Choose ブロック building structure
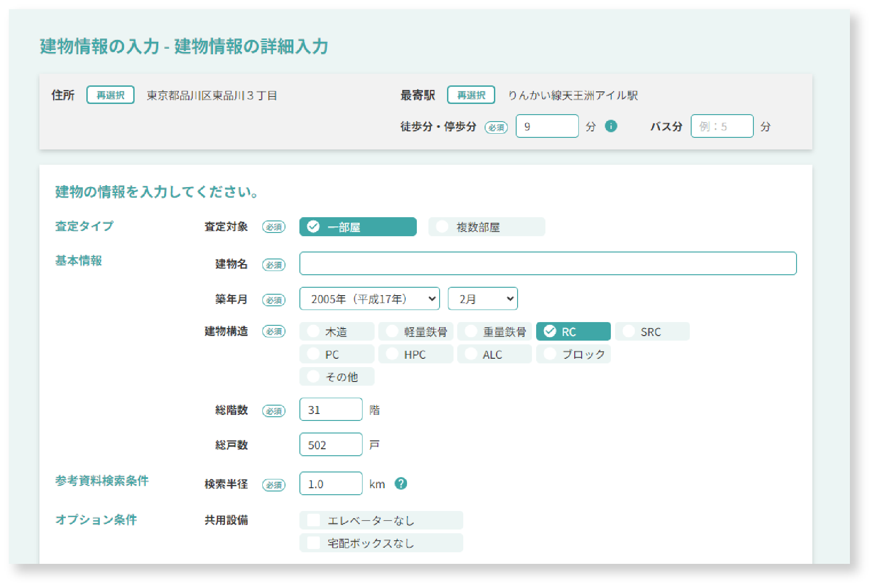 pos(574,354)
